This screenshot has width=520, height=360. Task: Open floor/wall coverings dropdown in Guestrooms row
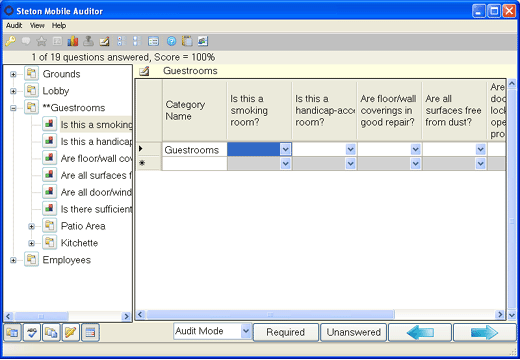(x=415, y=149)
